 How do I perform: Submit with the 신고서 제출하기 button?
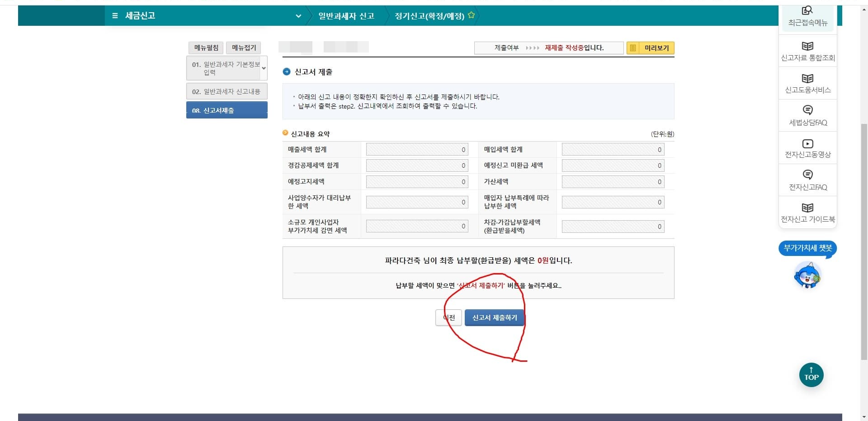[x=494, y=317]
